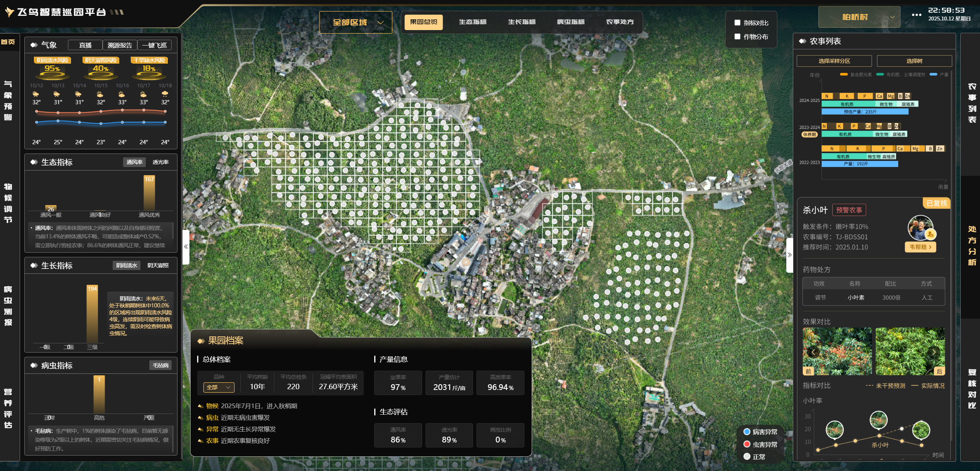Open the 全部区域 region dropdown
980x471 pixels.
[356, 22]
